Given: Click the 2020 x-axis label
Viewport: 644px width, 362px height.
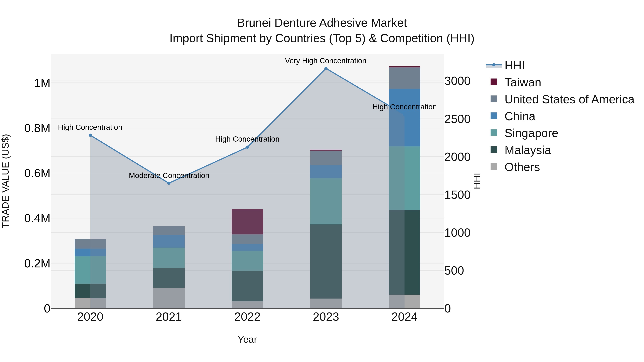Looking at the screenshot, I should click(x=90, y=317).
